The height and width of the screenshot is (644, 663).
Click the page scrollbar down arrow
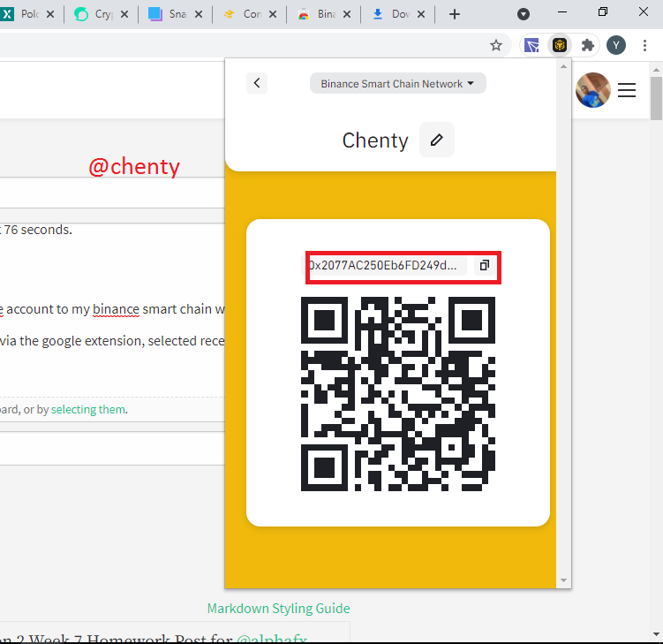tap(656, 634)
